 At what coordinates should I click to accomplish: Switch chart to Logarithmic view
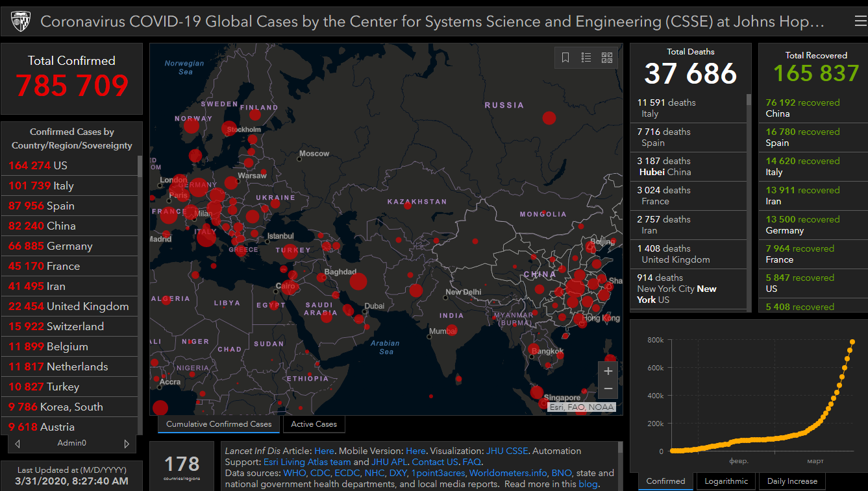[726, 481]
